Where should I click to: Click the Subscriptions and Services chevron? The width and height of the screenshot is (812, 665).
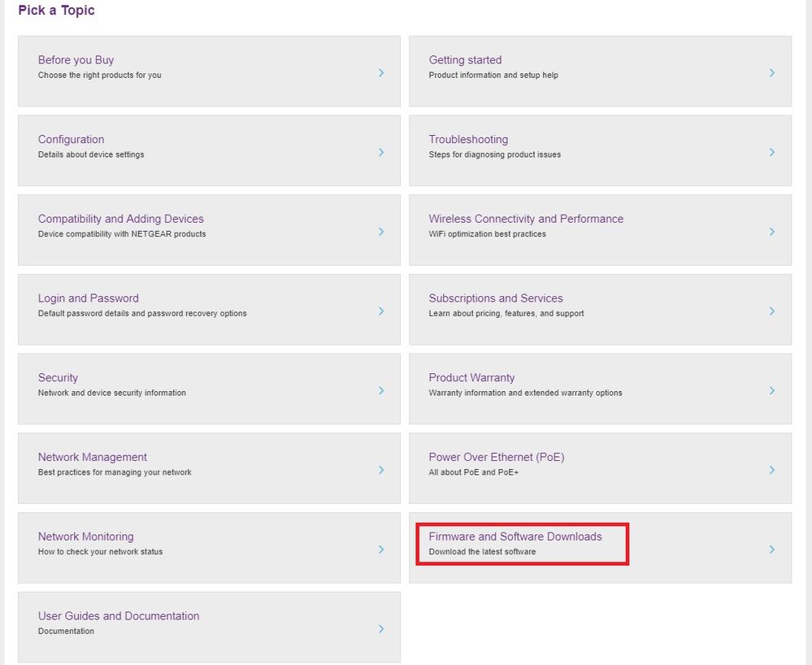771,311
